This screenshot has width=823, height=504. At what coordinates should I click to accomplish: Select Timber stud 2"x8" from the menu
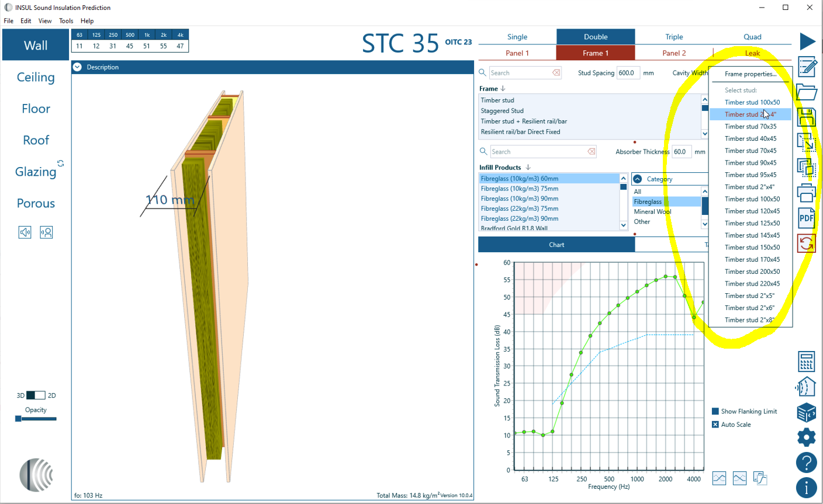click(751, 320)
